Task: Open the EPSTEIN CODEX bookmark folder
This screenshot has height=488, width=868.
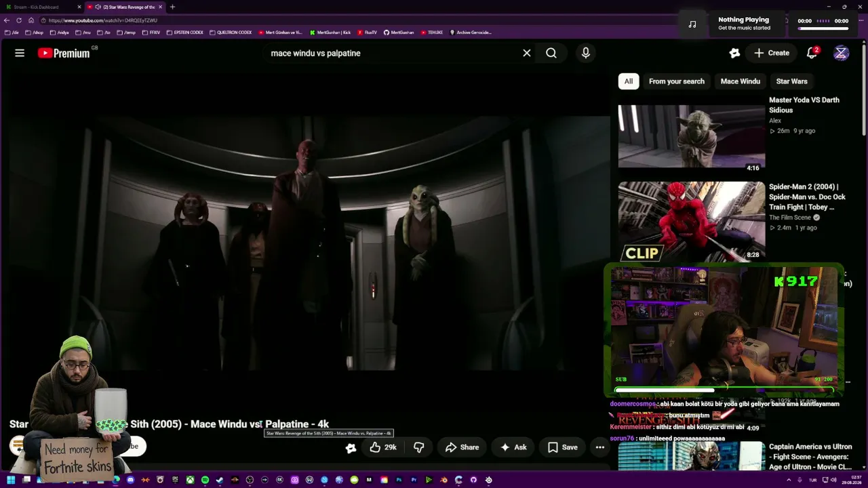Action: pyautogui.click(x=185, y=33)
